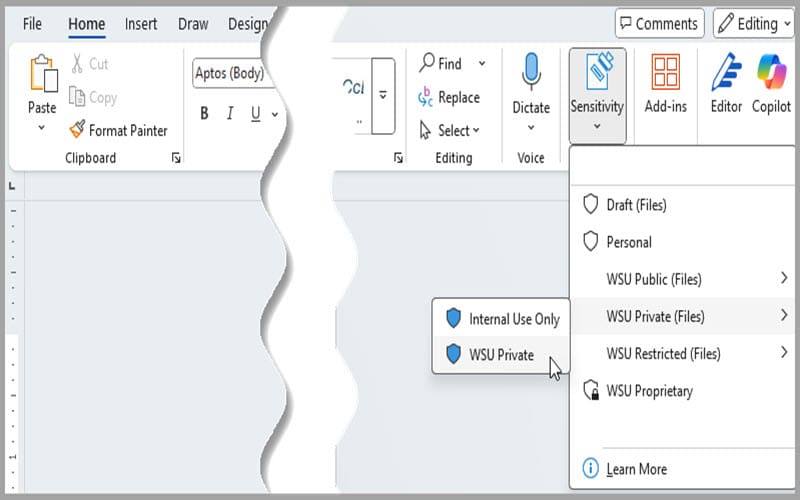This screenshot has height=500, width=800.
Task: Toggle Italic formatting
Action: [x=230, y=113]
